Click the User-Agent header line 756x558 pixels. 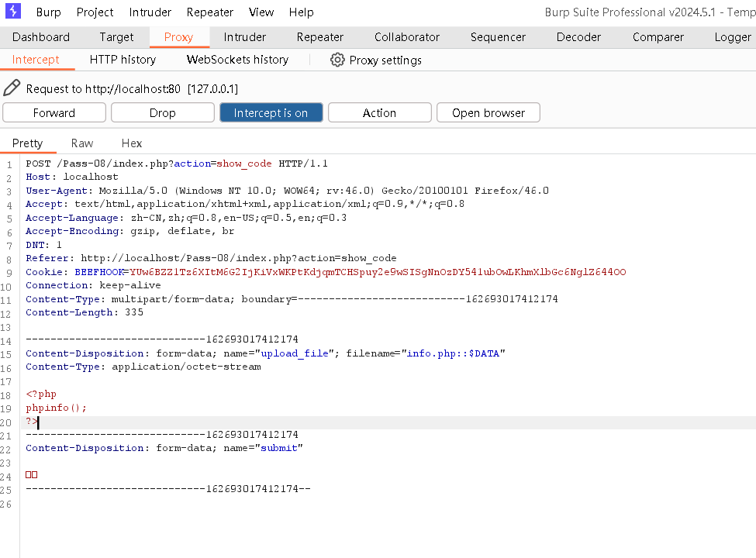[x=287, y=191]
